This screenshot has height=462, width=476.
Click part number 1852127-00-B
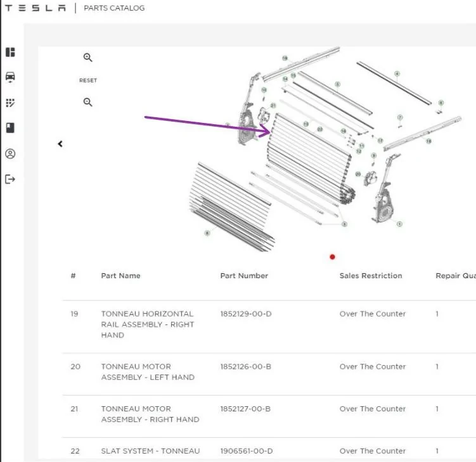(245, 409)
